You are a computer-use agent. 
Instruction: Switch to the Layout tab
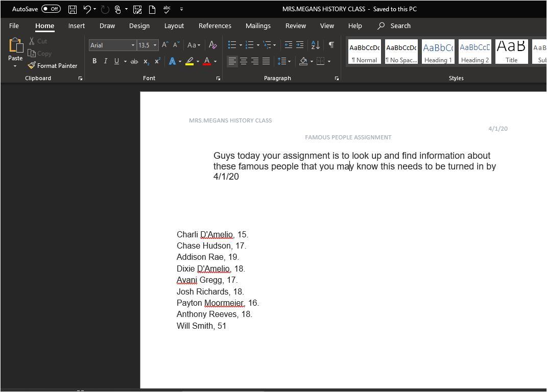click(x=174, y=26)
